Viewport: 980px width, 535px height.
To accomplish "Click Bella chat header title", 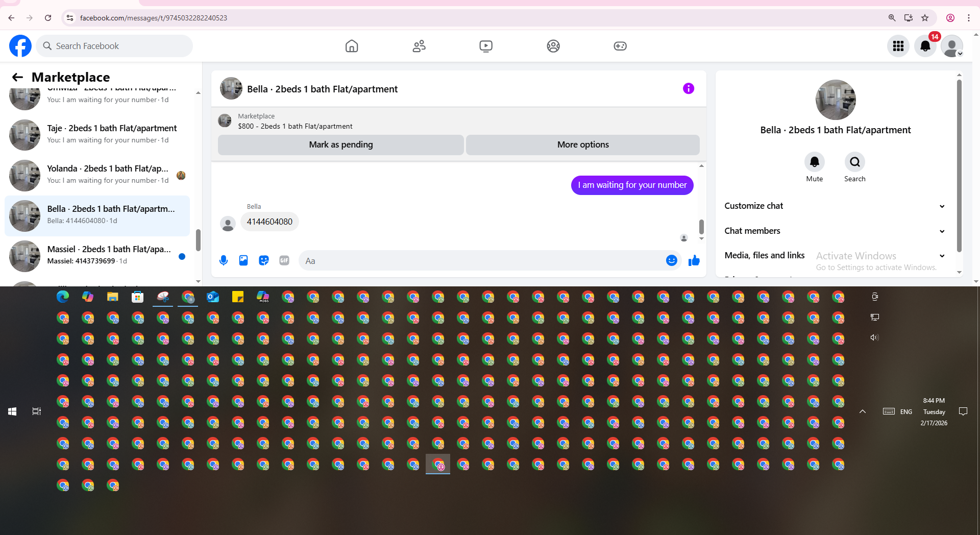I will coord(322,89).
